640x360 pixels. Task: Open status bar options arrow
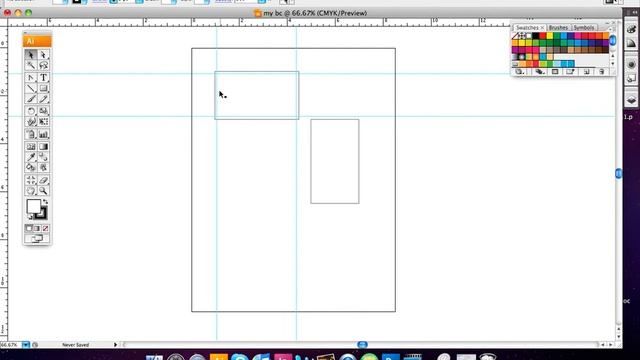[x=115, y=345]
